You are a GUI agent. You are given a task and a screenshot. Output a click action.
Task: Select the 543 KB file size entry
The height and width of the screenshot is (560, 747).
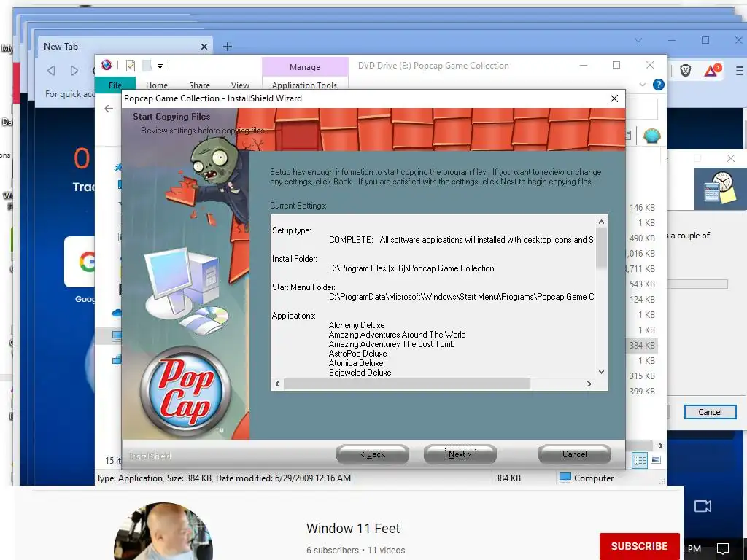coord(642,284)
